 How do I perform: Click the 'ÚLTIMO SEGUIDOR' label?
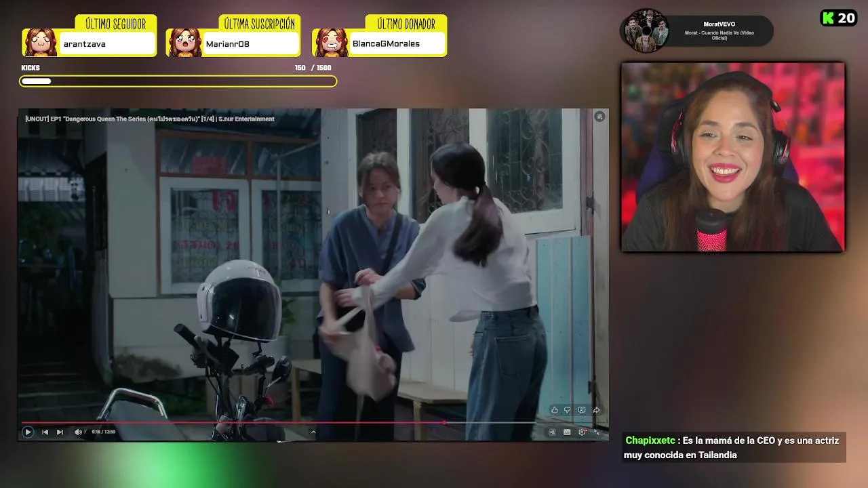pos(115,24)
